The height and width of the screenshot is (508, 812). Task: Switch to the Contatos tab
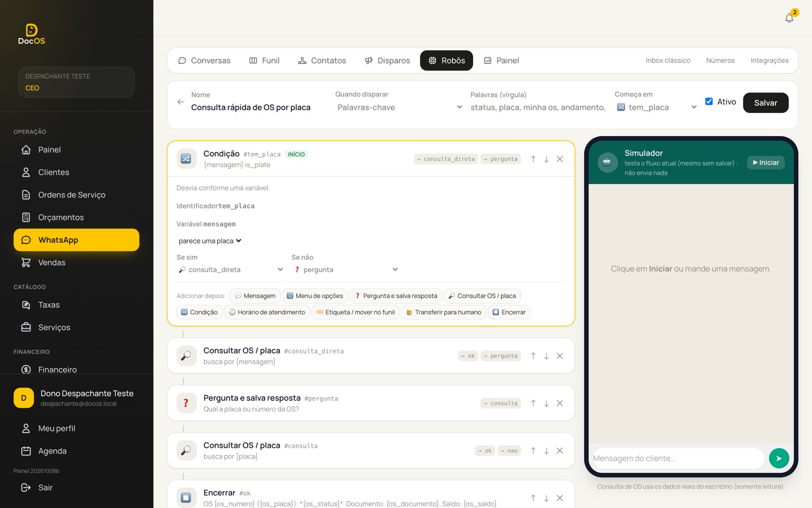click(322, 60)
